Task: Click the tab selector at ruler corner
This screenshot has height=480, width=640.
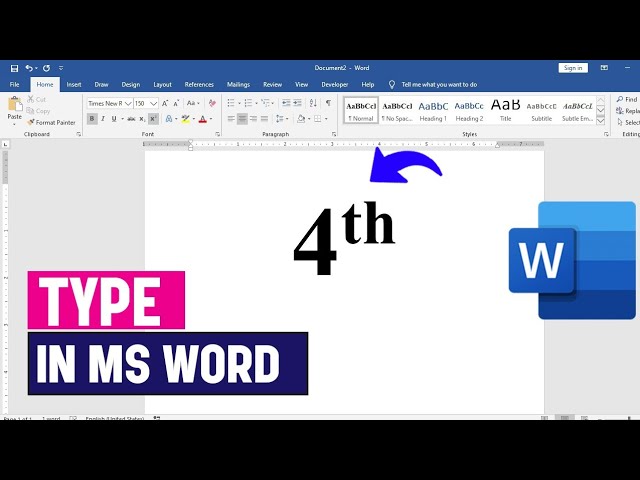Action: (5, 144)
